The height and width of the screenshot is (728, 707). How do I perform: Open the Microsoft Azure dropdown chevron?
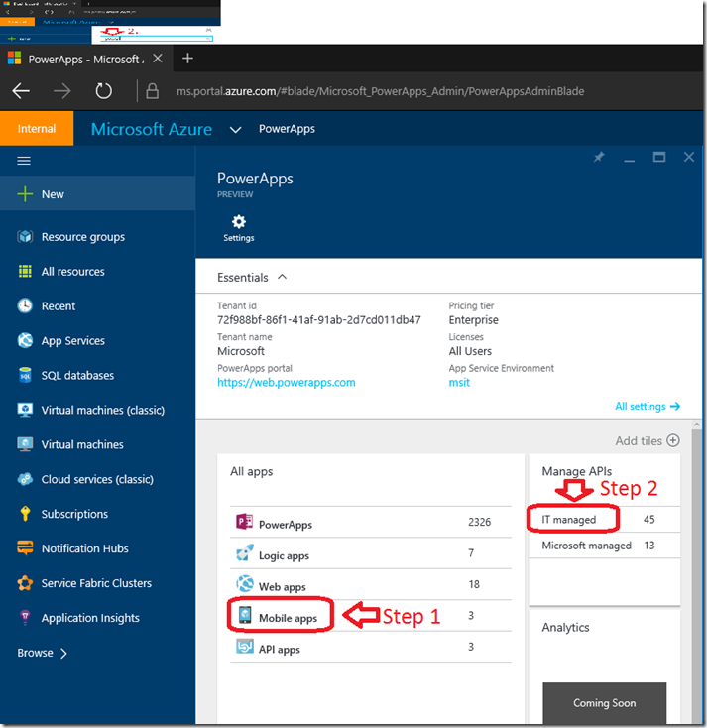click(x=235, y=129)
